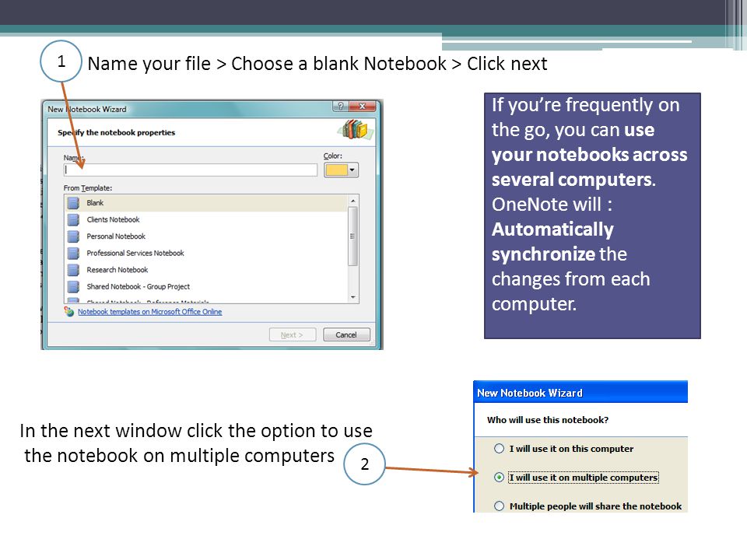Select Professional Services Notebook template
747x560 pixels.
pos(207,253)
